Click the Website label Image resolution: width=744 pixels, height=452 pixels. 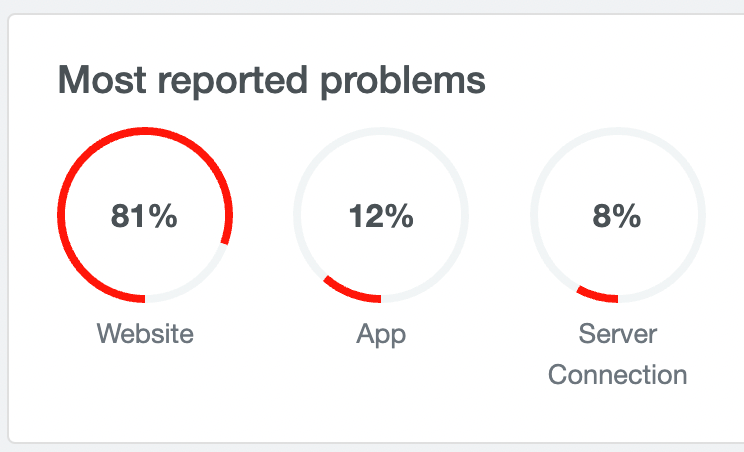[145, 333]
